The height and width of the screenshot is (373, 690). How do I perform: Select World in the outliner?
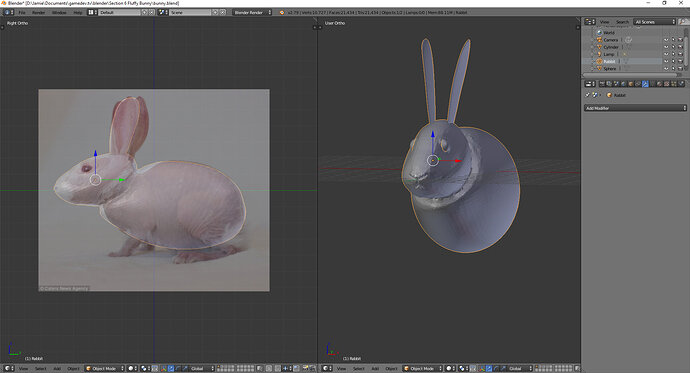tap(609, 33)
